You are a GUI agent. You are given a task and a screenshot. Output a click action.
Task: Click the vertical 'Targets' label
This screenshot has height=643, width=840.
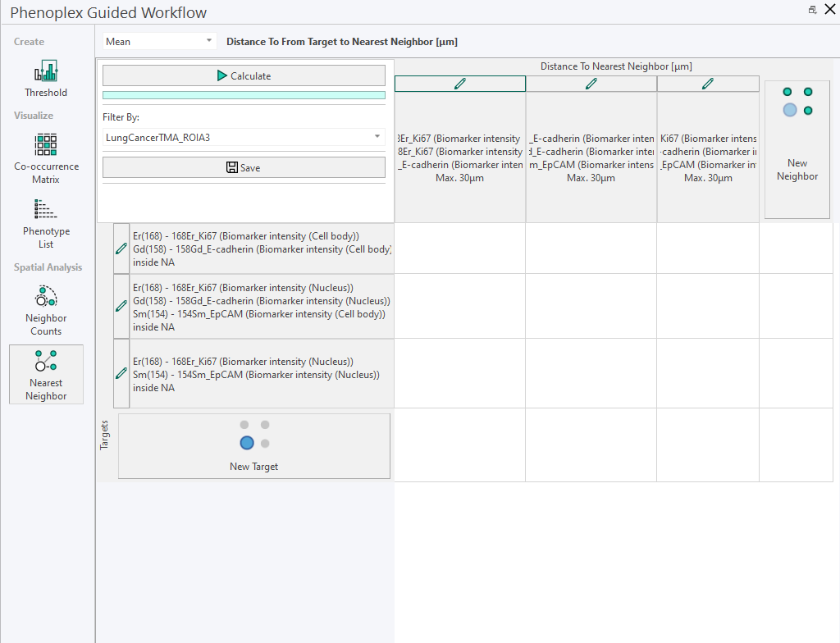point(104,435)
